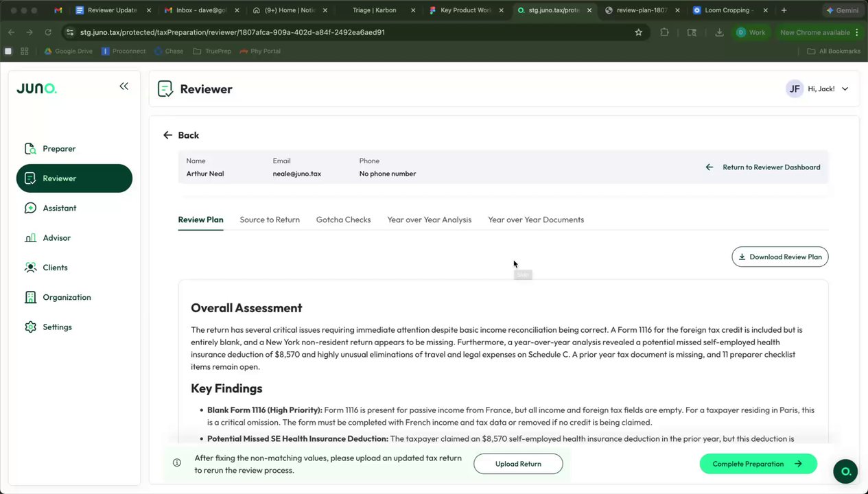Go to the Advisor section
Screen dimensions: 868x494
click(56, 238)
